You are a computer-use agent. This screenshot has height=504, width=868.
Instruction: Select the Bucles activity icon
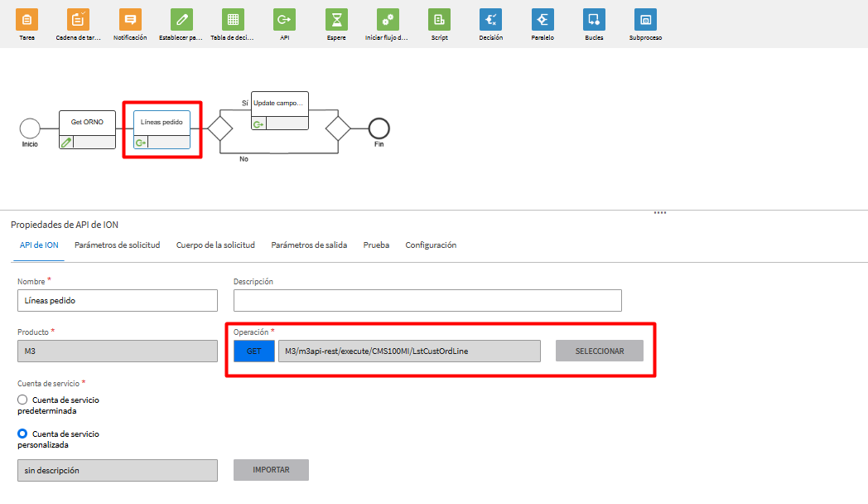(x=594, y=20)
